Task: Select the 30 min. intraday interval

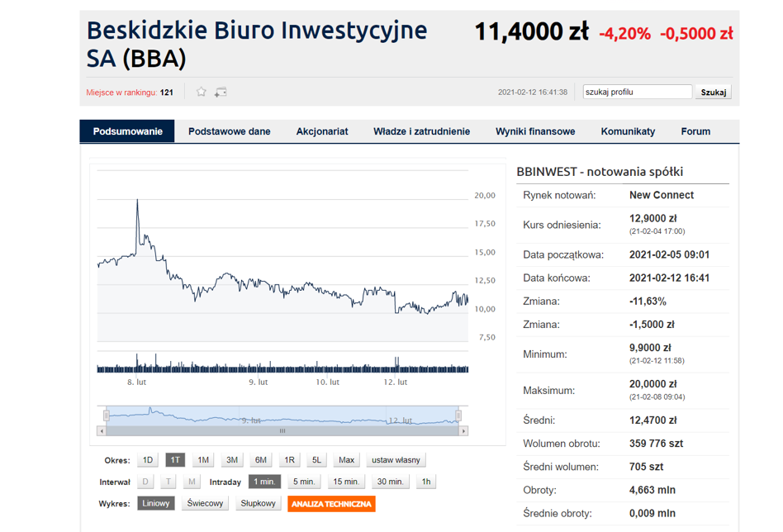Action: coord(390,482)
